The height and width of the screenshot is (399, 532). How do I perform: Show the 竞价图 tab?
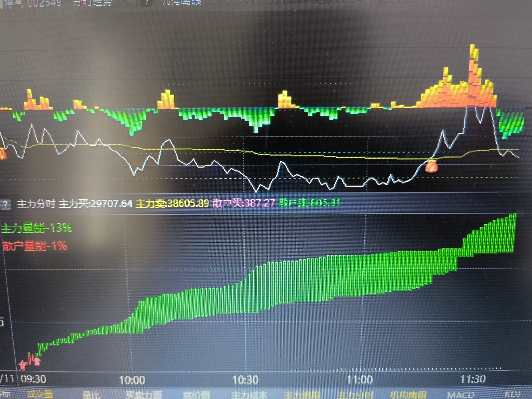pyautogui.click(x=196, y=395)
